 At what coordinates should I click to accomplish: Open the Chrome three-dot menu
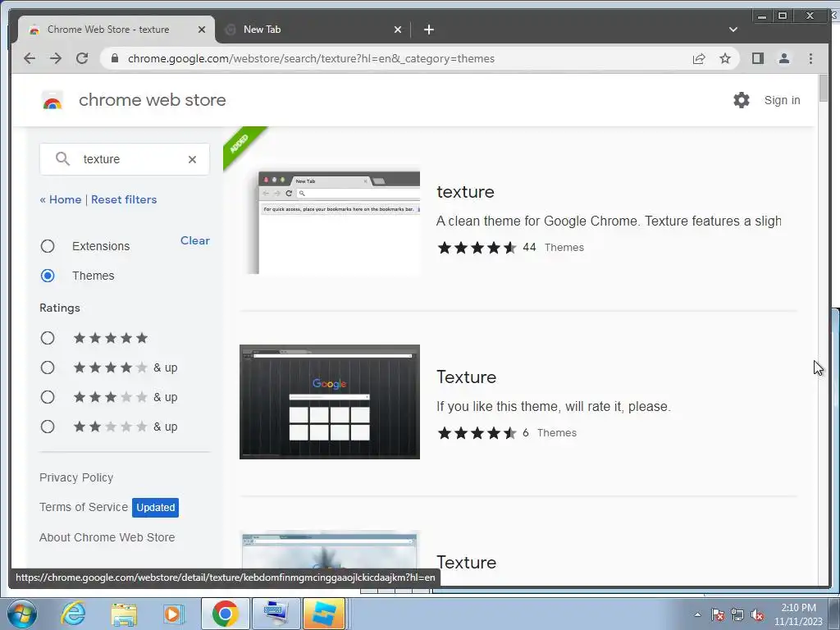coord(810,58)
